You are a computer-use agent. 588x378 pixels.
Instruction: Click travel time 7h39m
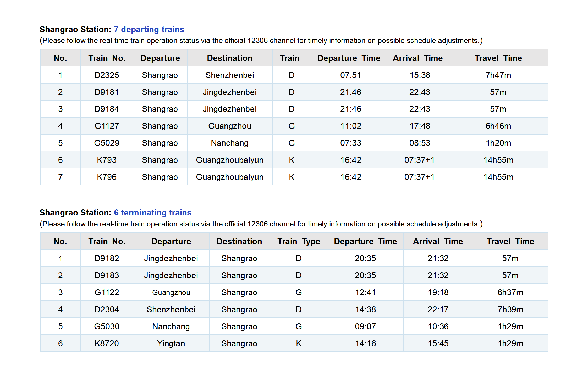point(510,309)
